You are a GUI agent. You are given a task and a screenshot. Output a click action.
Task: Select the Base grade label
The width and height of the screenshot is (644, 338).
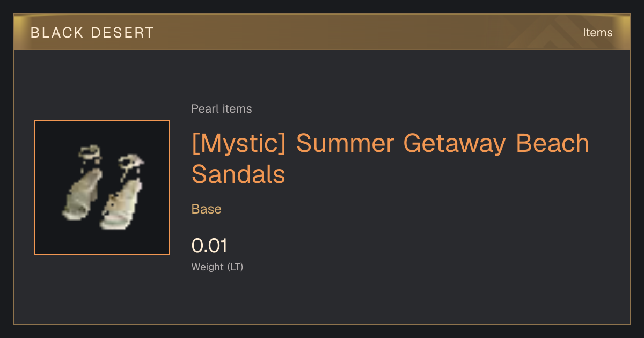[x=207, y=209]
